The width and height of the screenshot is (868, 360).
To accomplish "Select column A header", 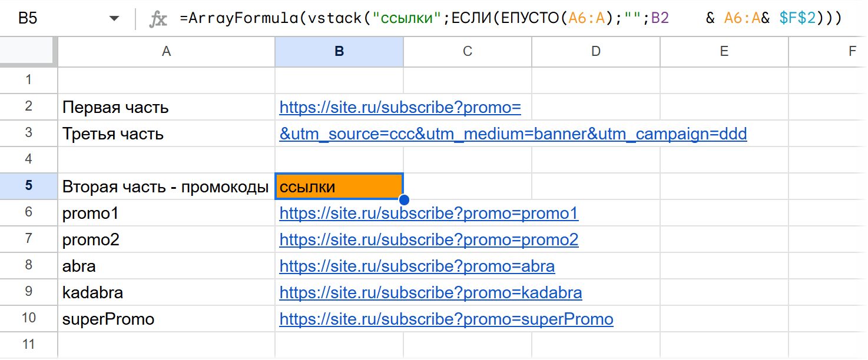I will click(166, 52).
